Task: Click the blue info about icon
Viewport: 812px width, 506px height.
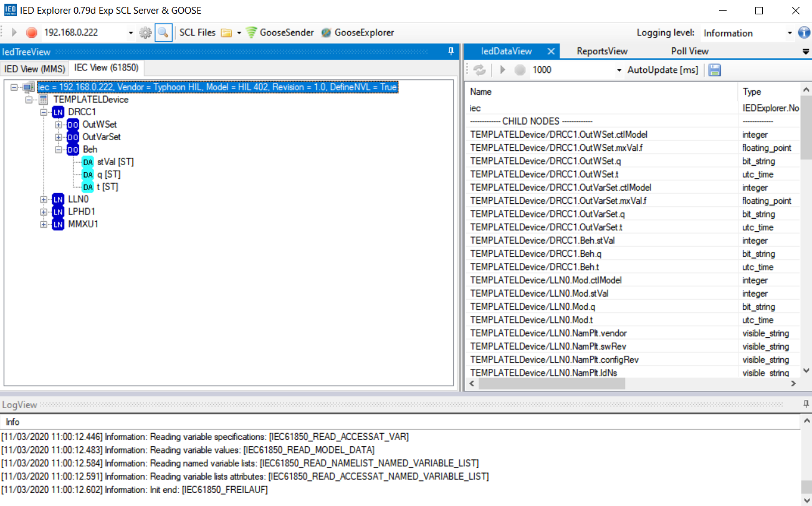Action: click(804, 33)
